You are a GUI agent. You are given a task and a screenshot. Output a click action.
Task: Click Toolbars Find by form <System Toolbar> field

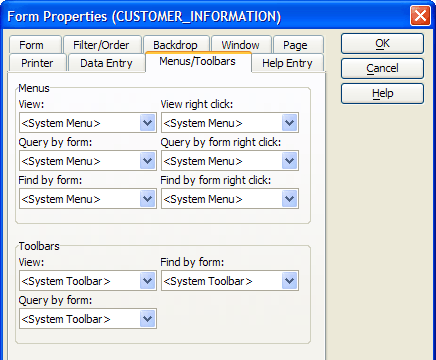tap(230, 281)
